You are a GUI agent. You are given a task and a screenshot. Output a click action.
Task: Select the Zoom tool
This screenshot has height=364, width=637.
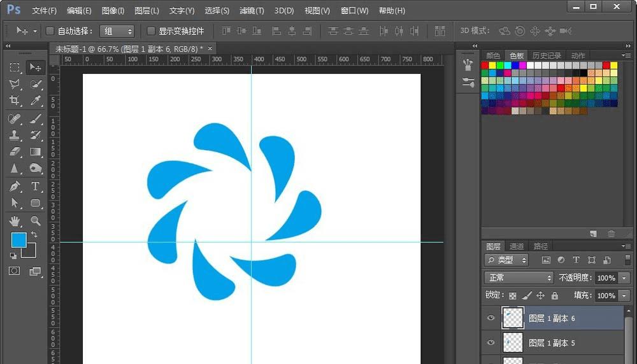coord(35,221)
